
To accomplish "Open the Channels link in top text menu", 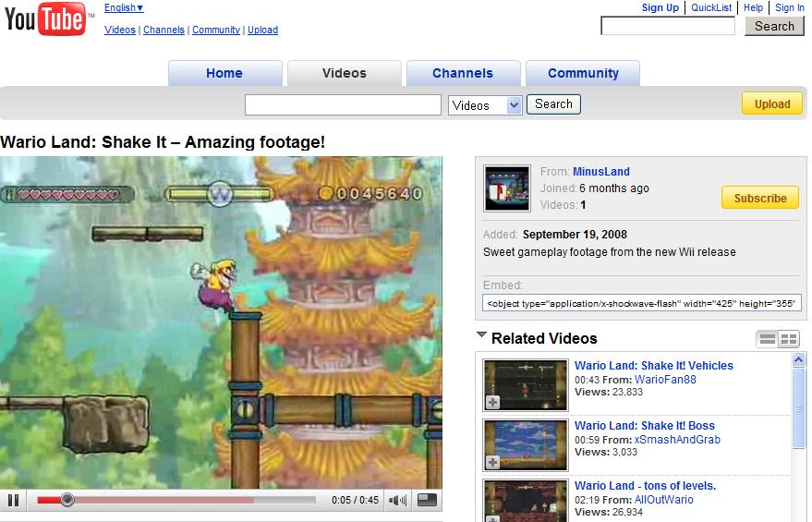I will coord(164,30).
